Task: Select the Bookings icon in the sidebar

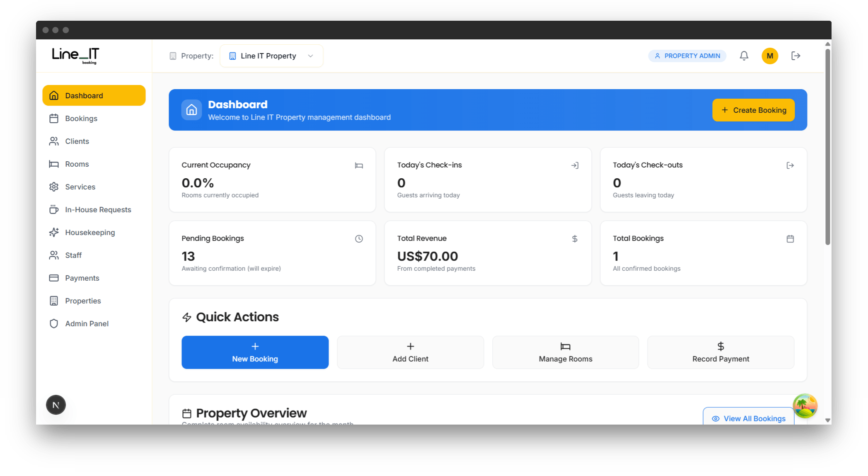Action: point(54,118)
